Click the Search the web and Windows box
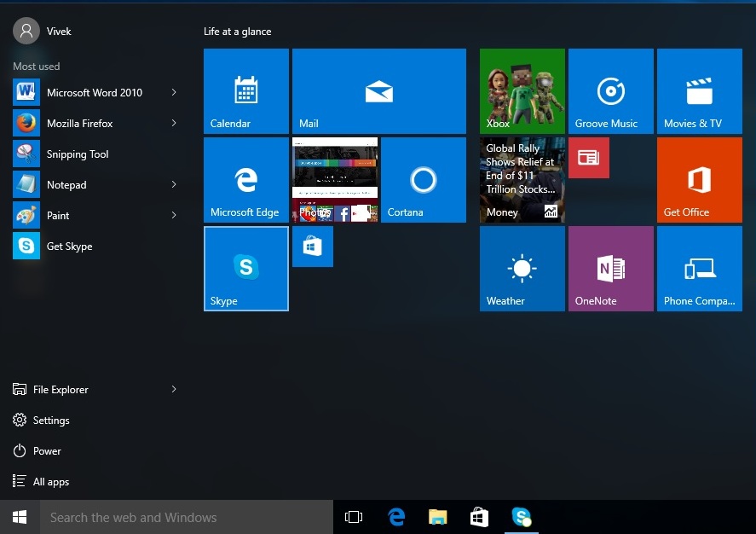Viewport: 756px width, 534px height. click(186, 517)
